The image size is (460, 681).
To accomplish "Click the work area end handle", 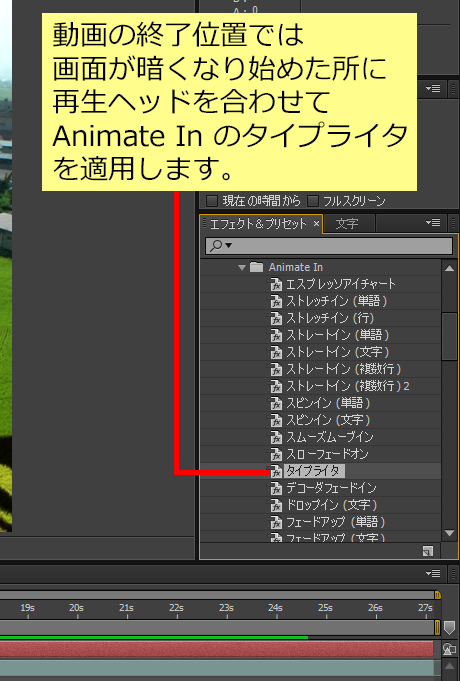I will click(437, 628).
